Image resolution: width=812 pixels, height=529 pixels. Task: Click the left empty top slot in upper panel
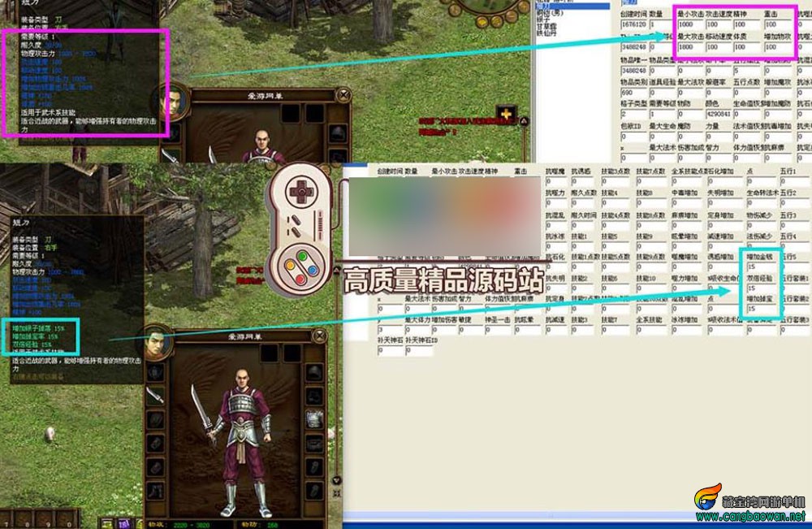click(291, 113)
